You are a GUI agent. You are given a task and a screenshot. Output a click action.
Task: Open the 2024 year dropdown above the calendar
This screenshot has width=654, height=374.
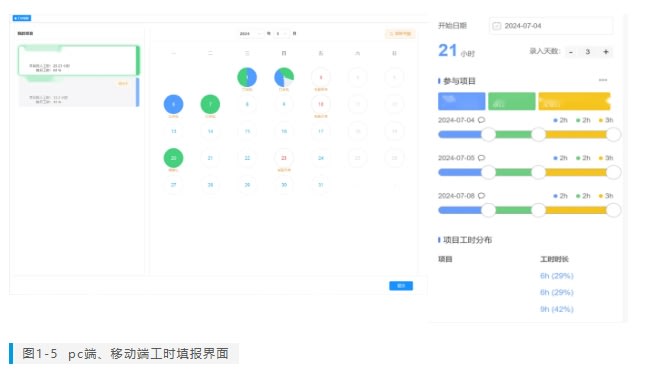[x=251, y=33]
